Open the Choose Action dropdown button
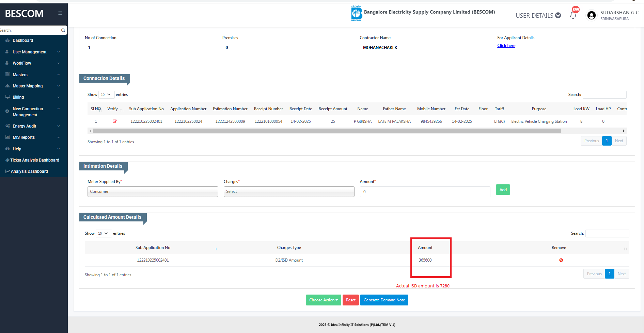Viewport: 644px width, 333px height. point(323,300)
